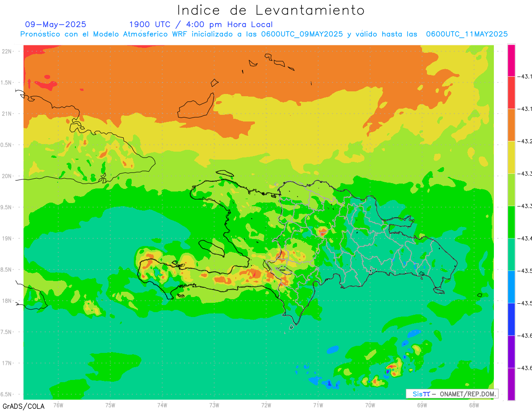Click the '71W' longitude label
The height and width of the screenshot is (411, 532).
(318, 405)
